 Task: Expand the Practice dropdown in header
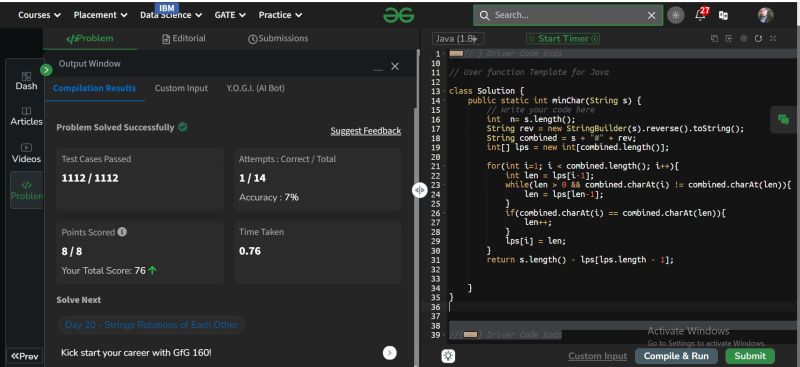[x=280, y=15]
